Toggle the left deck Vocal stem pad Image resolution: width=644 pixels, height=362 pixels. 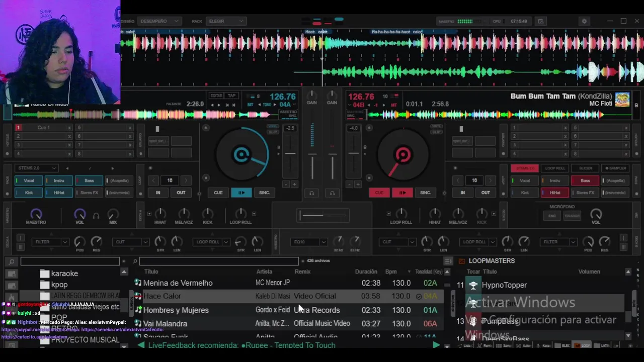(x=29, y=180)
